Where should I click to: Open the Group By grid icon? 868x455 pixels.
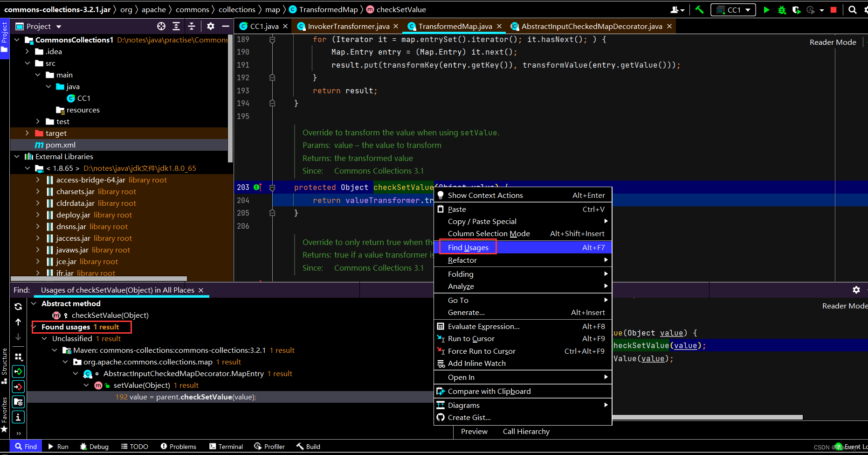[18, 357]
